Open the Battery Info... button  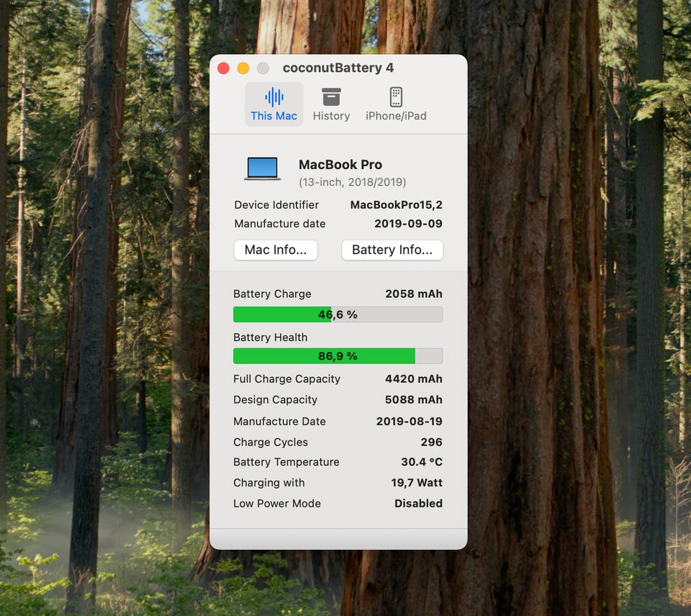click(392, 250)
